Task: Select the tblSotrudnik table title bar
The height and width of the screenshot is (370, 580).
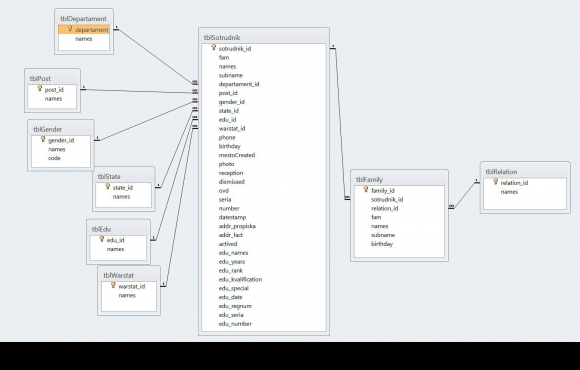Action: 264,37
